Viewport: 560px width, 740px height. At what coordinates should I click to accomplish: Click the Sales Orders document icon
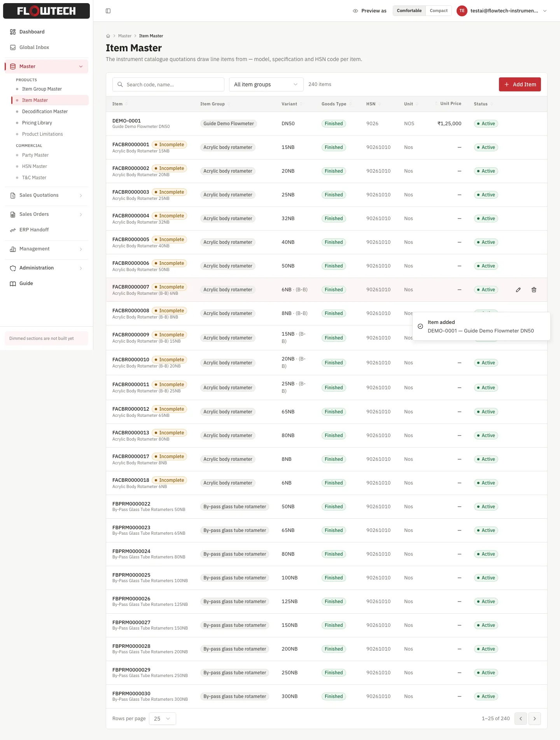click(x=13, y=214)
